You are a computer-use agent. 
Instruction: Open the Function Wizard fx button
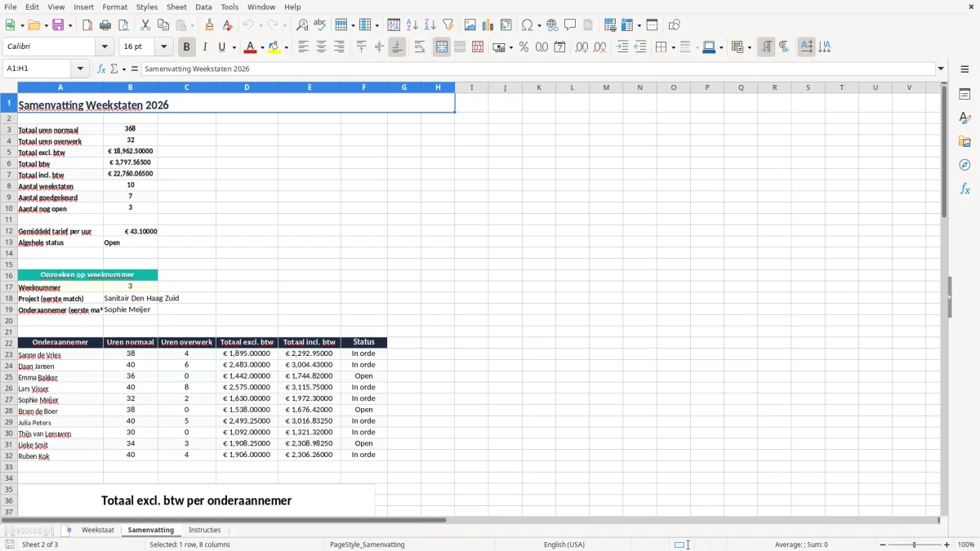point(102,69)
